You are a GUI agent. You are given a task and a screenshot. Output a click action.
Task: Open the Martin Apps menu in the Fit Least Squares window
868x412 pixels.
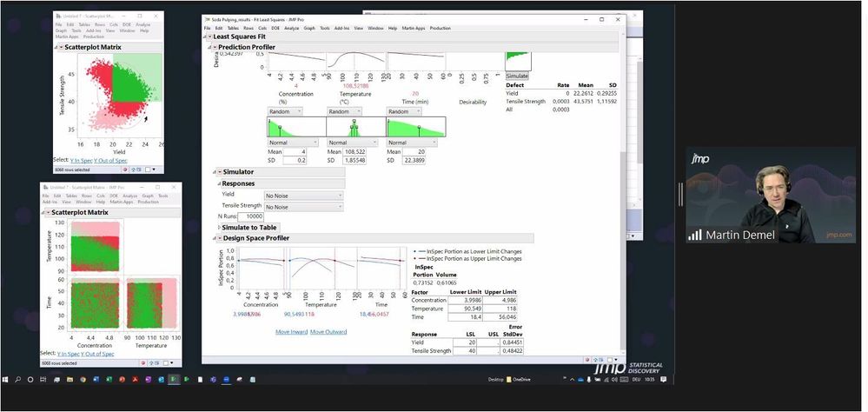pyautogui.click(x=413, y=28)
